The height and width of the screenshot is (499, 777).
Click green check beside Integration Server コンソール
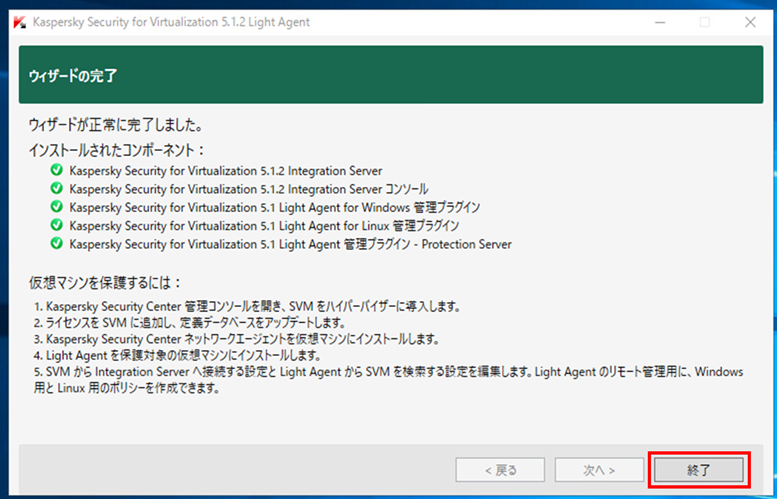57,189
